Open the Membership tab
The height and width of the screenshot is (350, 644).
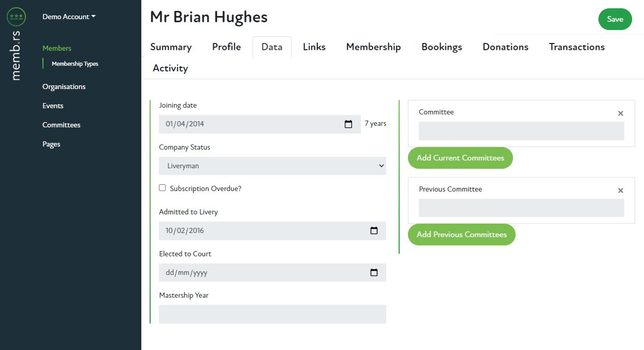373,47
